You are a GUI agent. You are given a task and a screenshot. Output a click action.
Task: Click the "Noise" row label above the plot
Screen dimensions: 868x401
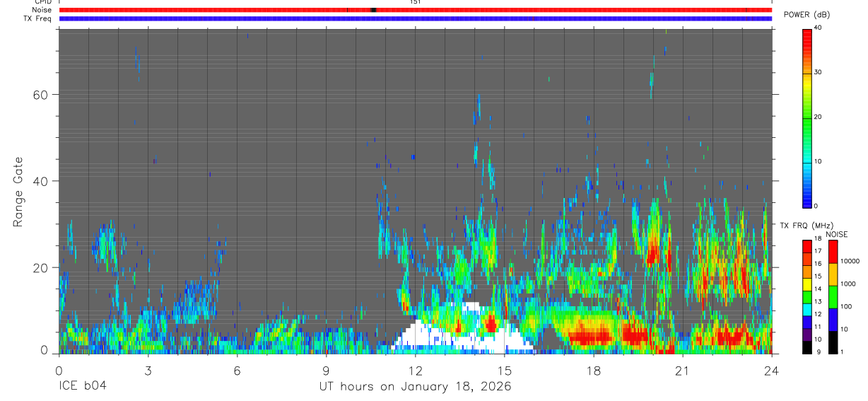[x=42, y=10]
